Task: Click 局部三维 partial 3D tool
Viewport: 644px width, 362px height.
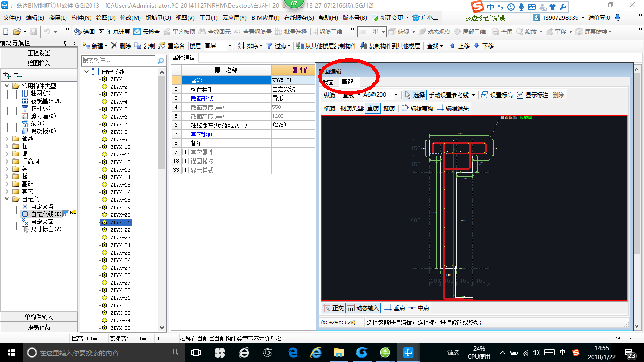Action: [469, 32]
